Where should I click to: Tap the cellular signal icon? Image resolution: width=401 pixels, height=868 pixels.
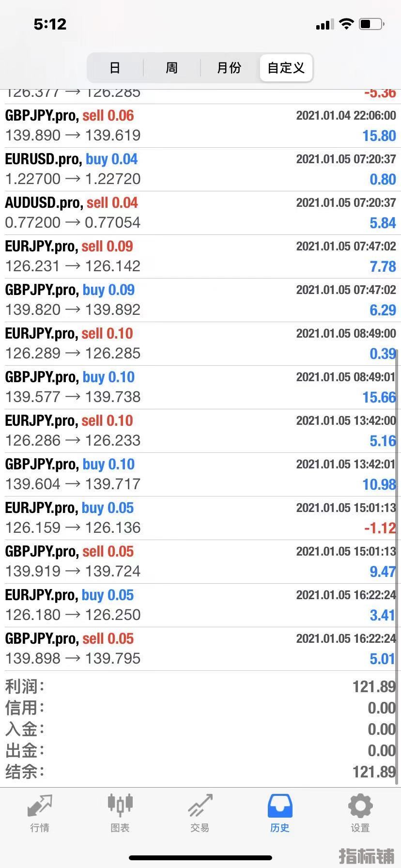pos(324,24)
